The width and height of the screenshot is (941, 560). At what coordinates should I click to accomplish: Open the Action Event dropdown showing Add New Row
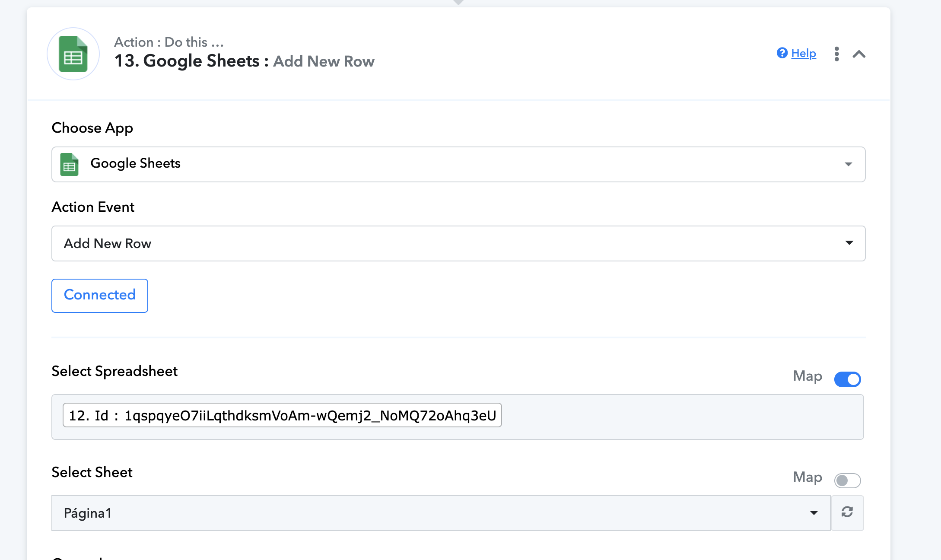(458, 243)
